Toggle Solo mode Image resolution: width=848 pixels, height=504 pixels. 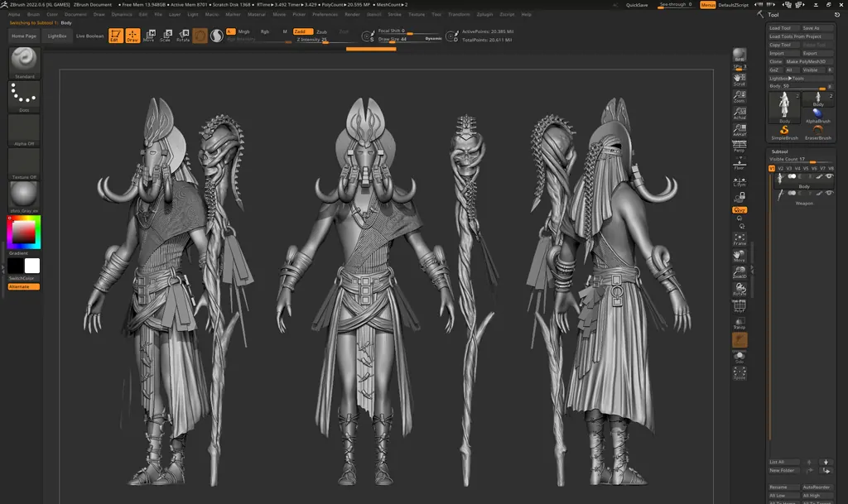pos(740,357)
